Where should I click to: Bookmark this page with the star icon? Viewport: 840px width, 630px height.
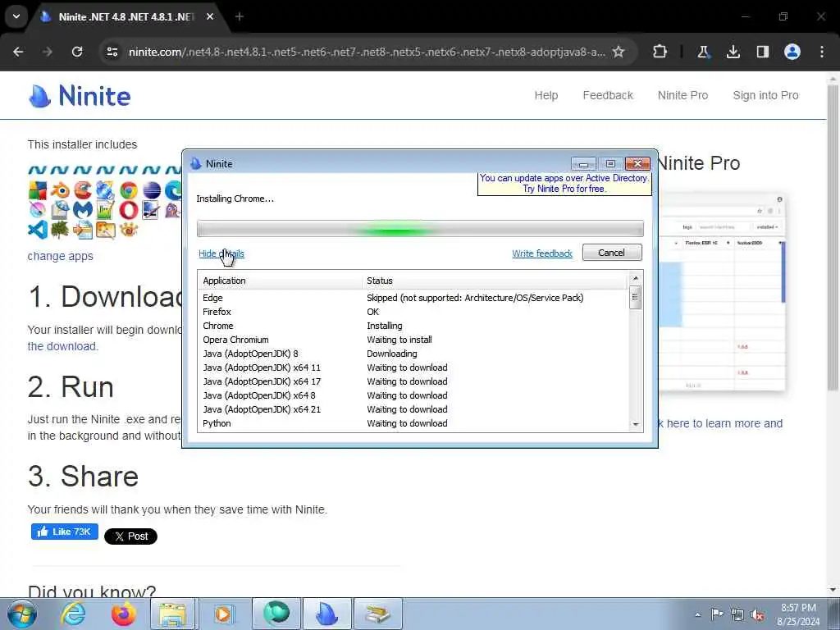[619, 52]
